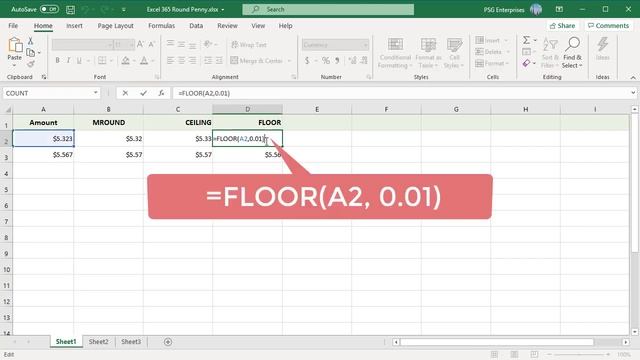This screenshot has height=360, width=640.
Task: Open Sort & Filter menu
Action: pyautogui.click(x=550, y=53)
